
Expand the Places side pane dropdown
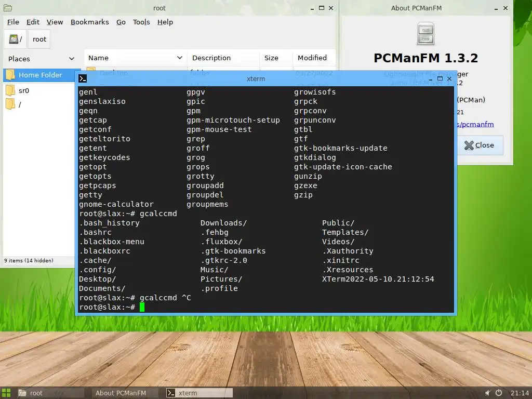tap(72, 59)
